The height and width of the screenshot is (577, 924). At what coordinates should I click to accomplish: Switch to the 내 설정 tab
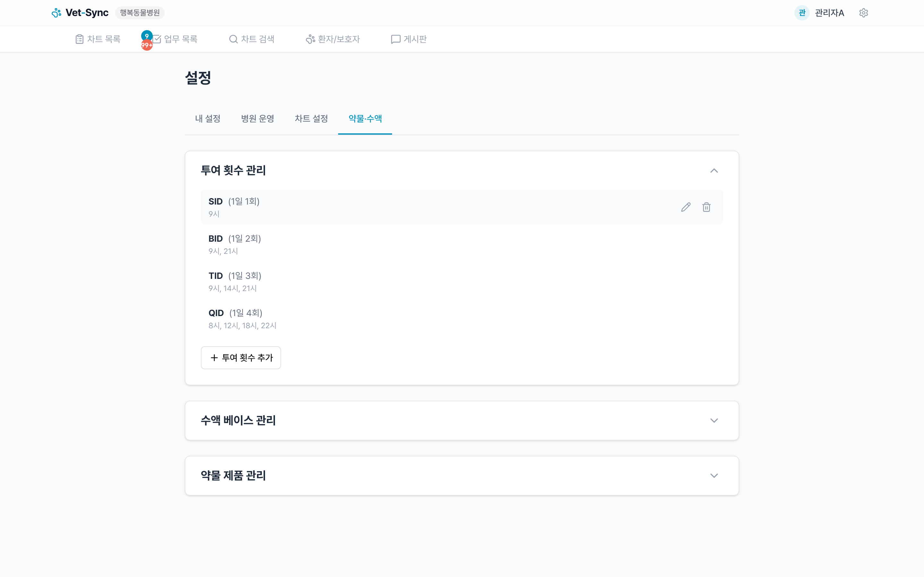(x=207, y=119)
